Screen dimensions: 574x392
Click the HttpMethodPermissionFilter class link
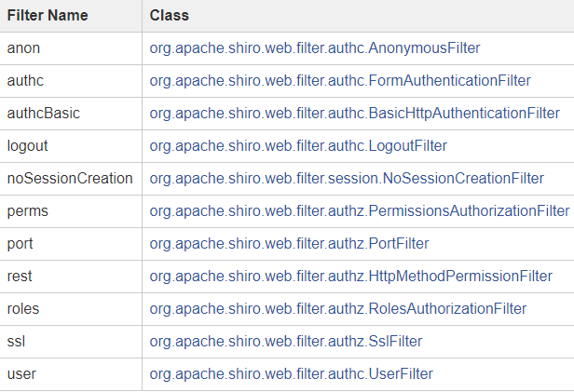(x=350, y=277)
